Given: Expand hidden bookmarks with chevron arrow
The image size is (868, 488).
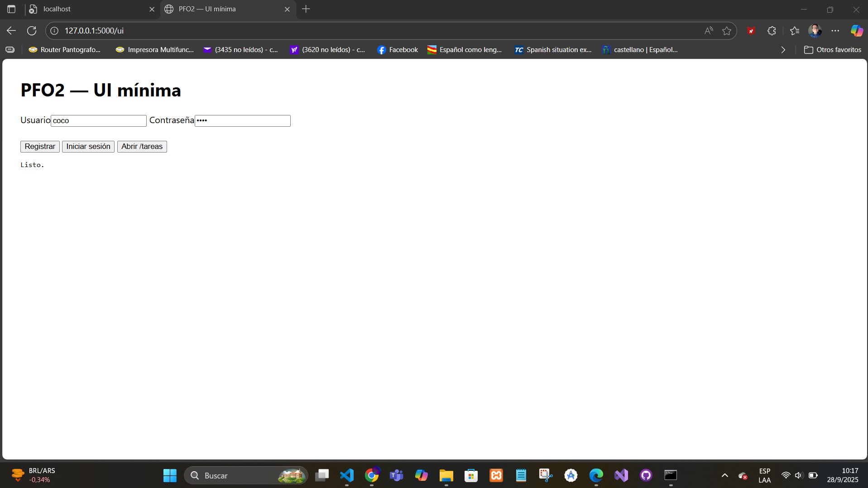Looking at the screenshot, I should pyautogui.click(x=783, y=50).
